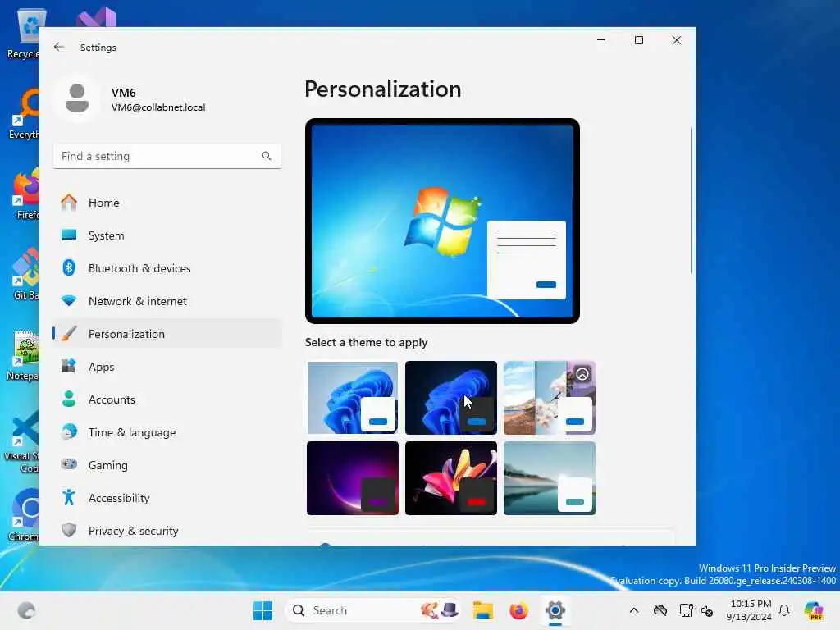The height and width of the screenshot is (630, 840).
Task: Click the Copilot preview icon in taskbar
Action: (x=814, y=610)
